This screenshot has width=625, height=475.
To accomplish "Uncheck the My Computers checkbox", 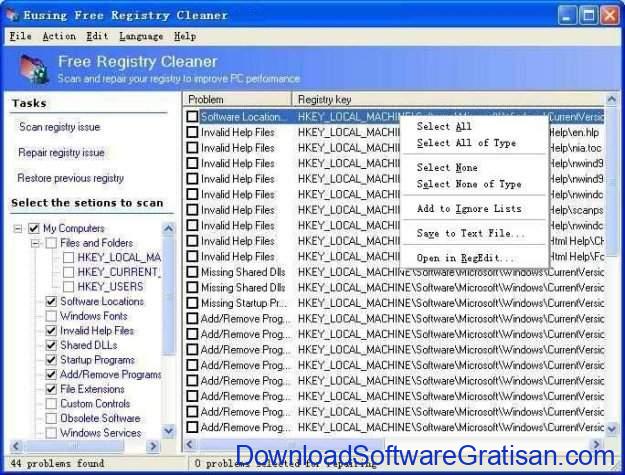I will 33,228.
